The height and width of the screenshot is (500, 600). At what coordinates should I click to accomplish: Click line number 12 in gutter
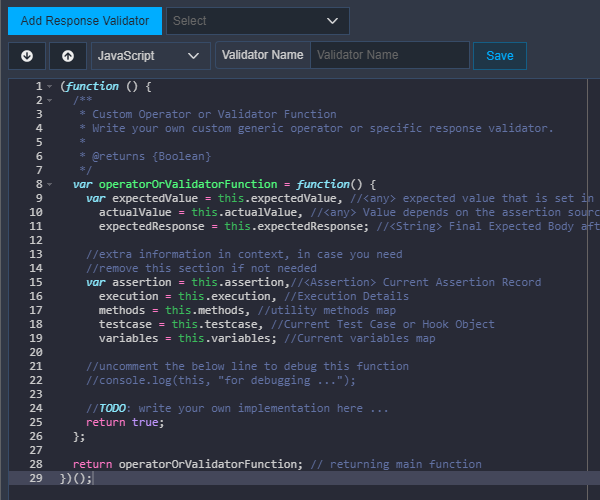coord(36,240)
